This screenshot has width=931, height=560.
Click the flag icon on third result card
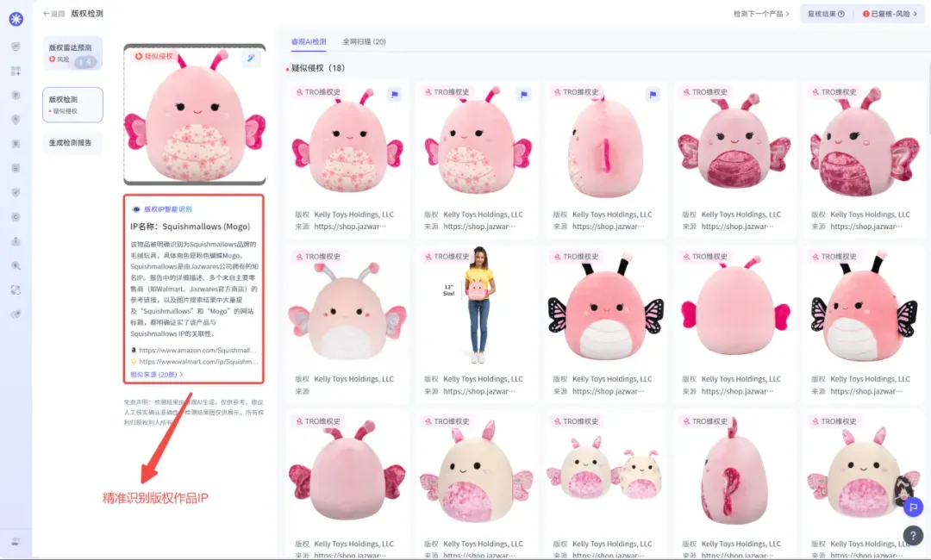click(653, 94)
